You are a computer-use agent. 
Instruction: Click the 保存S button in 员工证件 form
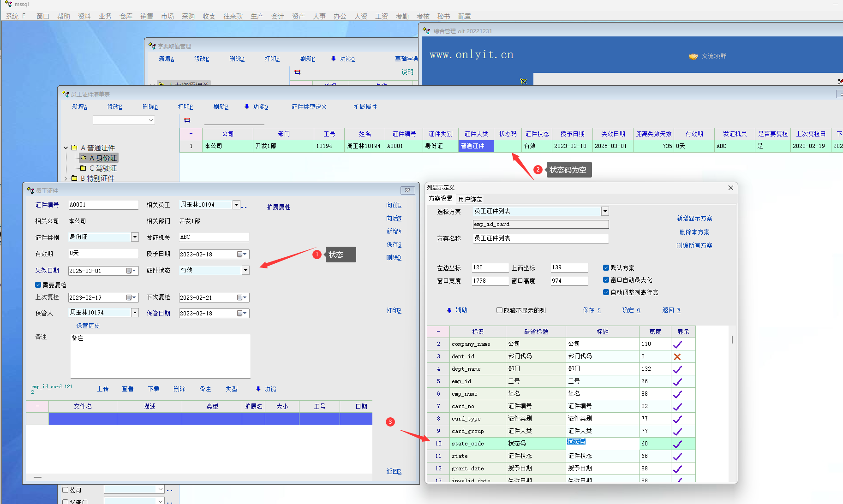click(x=394, y=245)
